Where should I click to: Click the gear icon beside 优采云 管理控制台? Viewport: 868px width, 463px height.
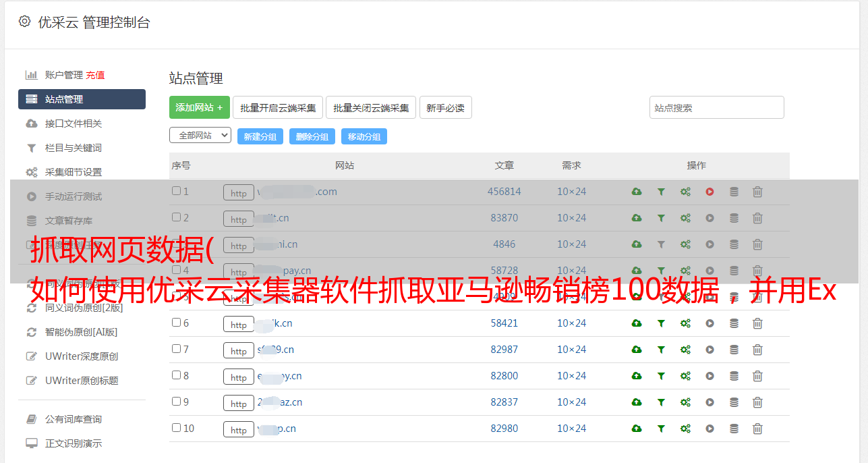pyautogui.click(x=25, y=22)
